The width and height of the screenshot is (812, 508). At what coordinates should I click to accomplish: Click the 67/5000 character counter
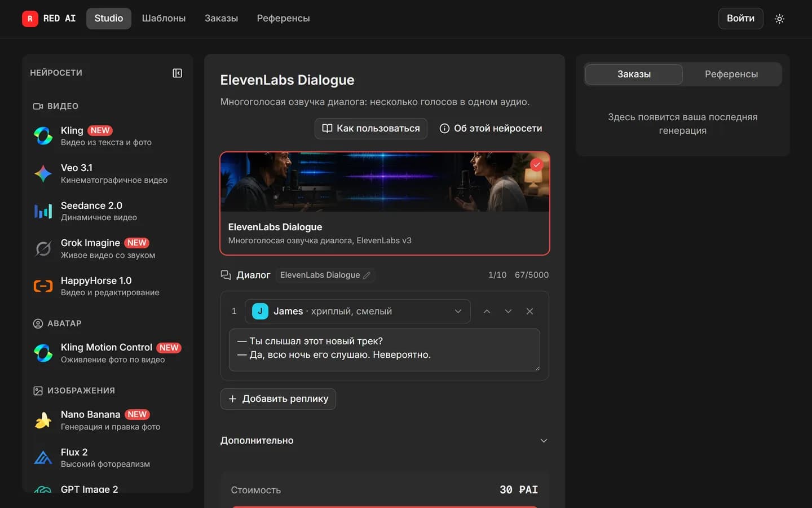click(531, 275)
